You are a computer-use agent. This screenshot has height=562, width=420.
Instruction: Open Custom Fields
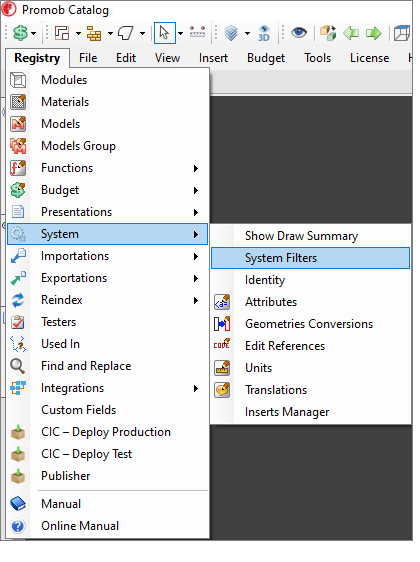pos(108,410)
